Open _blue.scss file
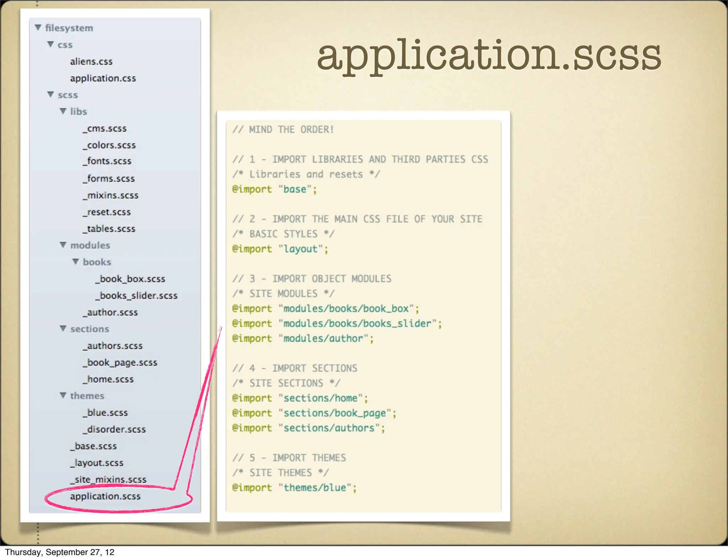 [105, 413]
